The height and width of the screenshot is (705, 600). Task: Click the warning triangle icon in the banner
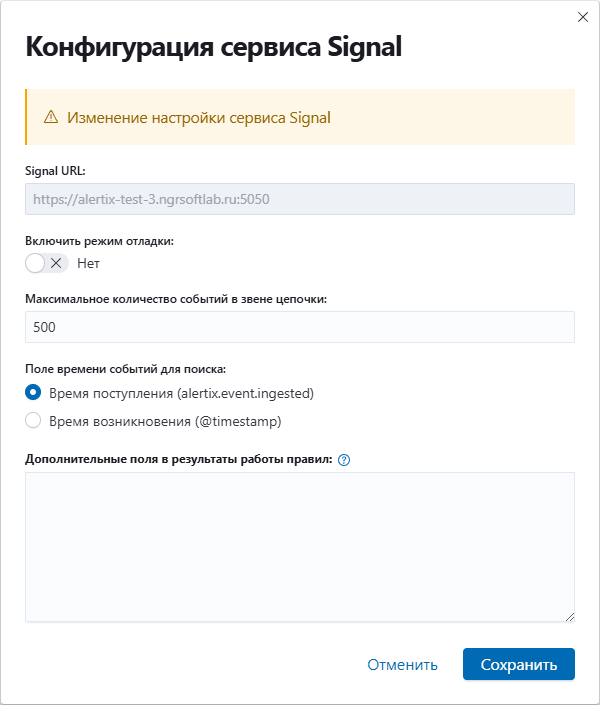pos(51,117)
